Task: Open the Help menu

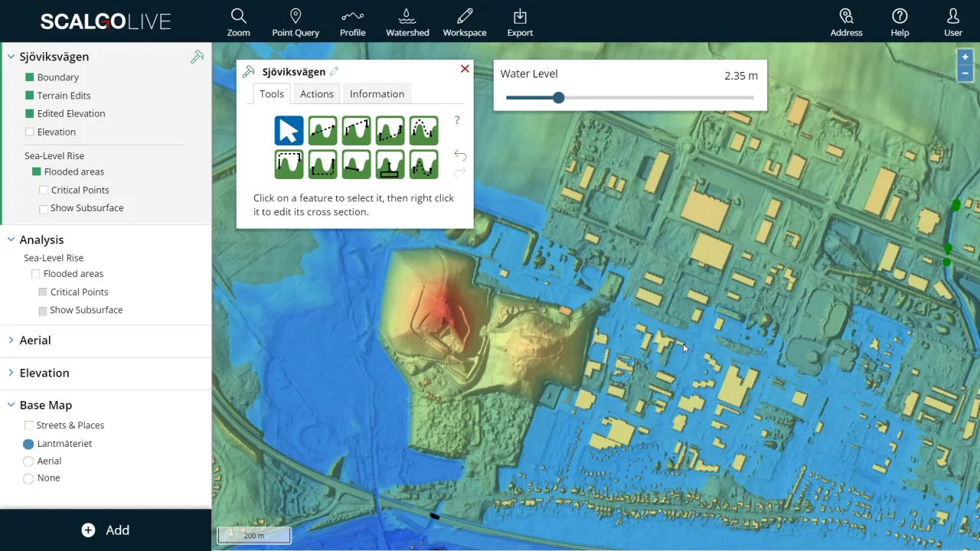Action: pos(900,22)
